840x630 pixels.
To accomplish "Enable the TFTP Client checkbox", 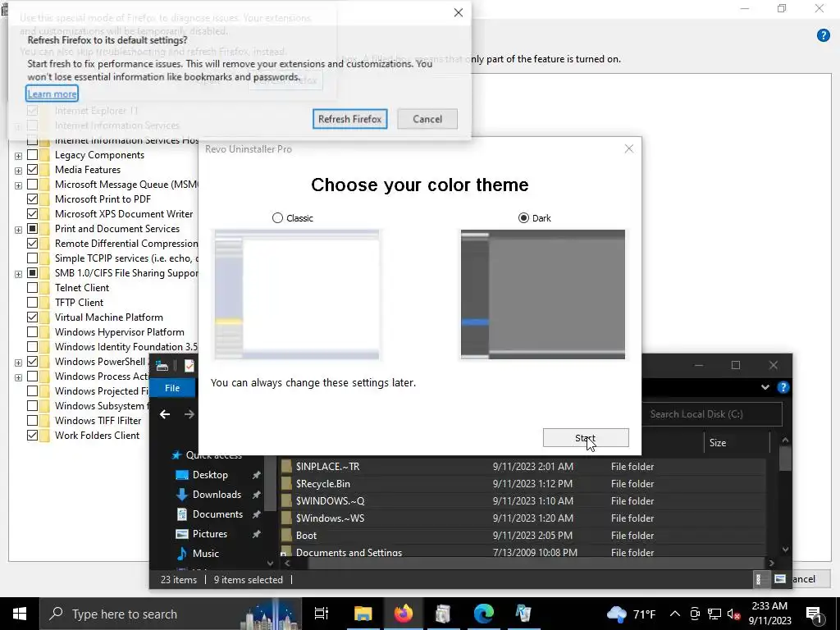I will point(33,303).
